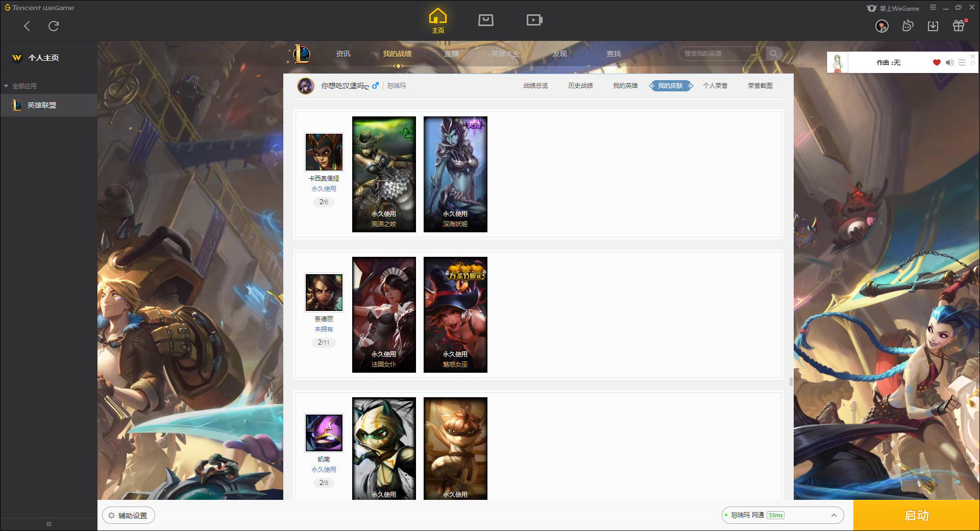Click the 启动 launch button
This screenshot has width=980, height=531.
[916, 515]
